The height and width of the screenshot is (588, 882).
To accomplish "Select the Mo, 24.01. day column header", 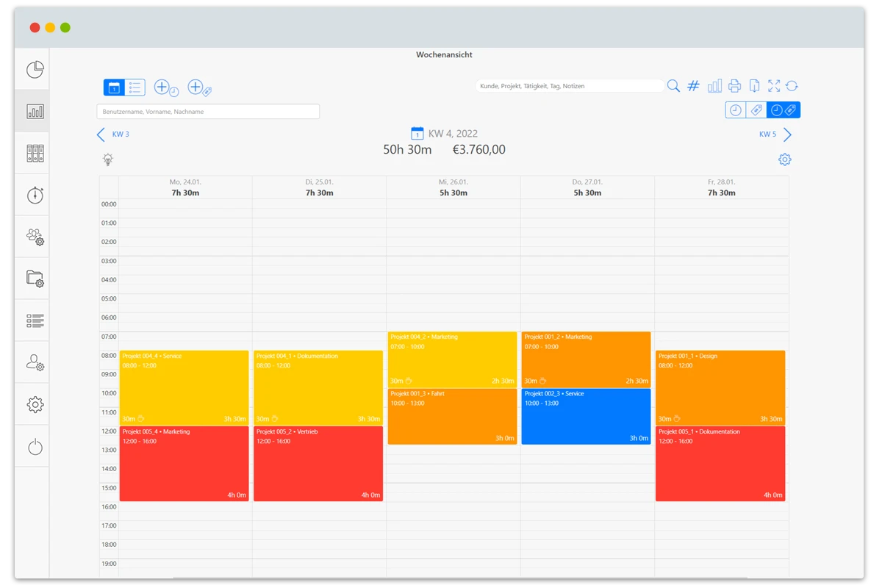I will click(185, 187).
